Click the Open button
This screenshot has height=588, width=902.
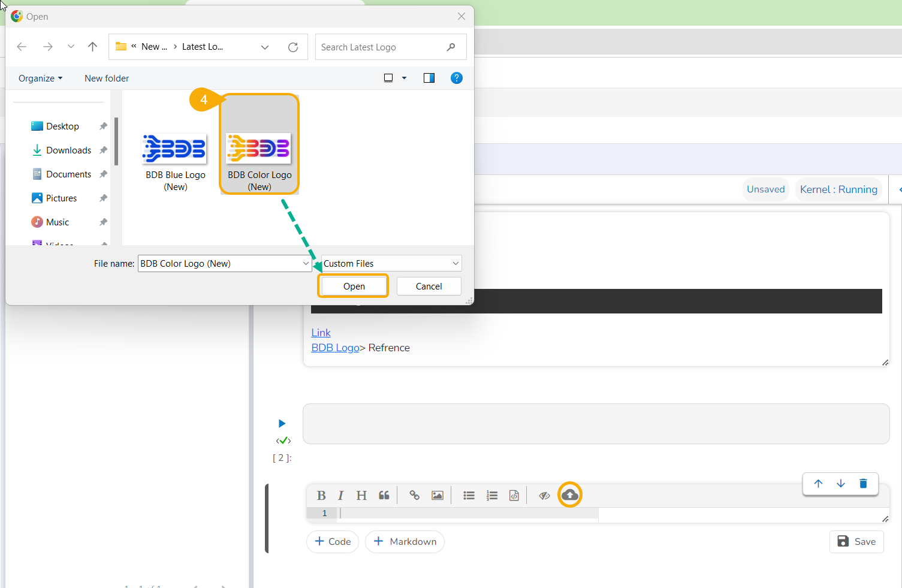[354, 286]
